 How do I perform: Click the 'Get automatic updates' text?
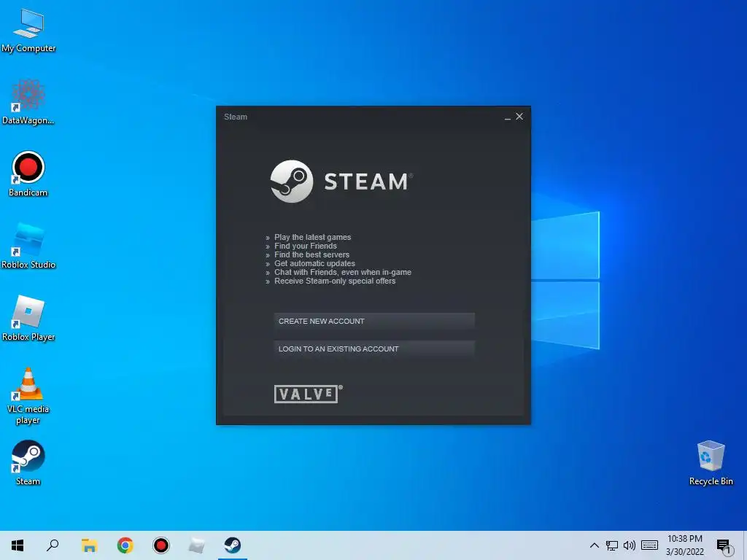click(x=314, y=263)
